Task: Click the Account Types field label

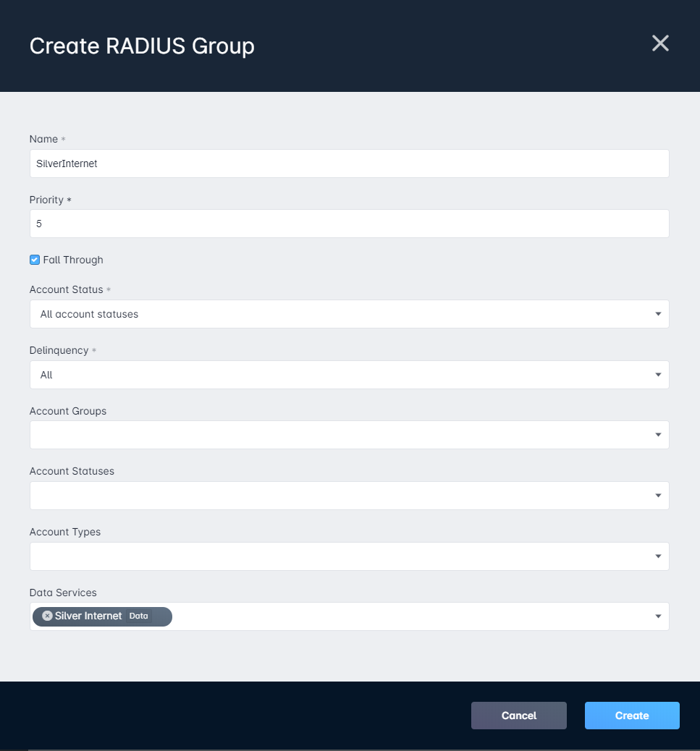Action: pos(65,532)
